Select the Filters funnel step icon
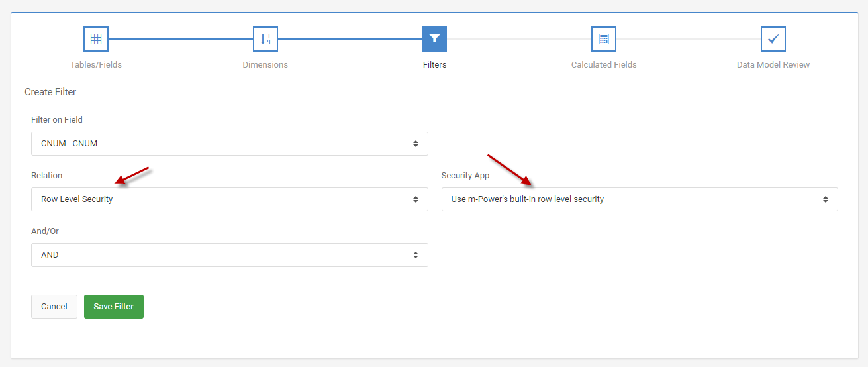 tap(434, 39)
